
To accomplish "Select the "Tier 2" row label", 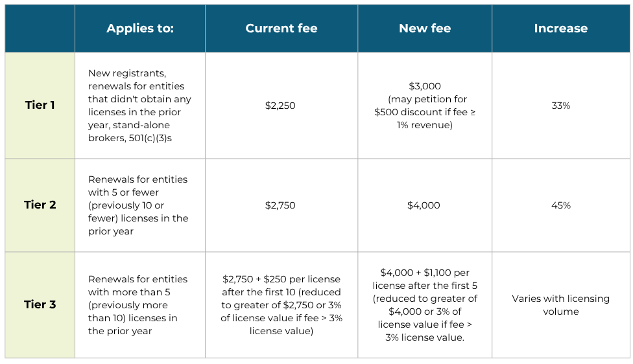I will [40, 205].
